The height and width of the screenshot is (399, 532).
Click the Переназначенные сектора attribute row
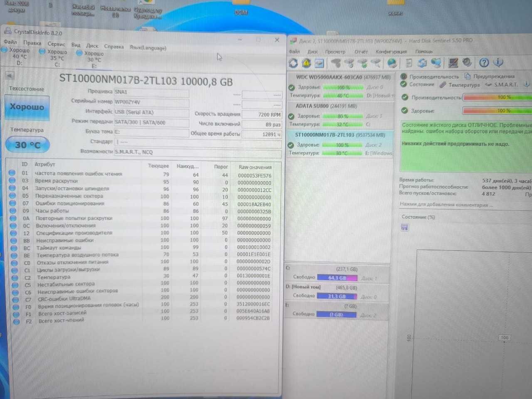click(x=140, y=197)
